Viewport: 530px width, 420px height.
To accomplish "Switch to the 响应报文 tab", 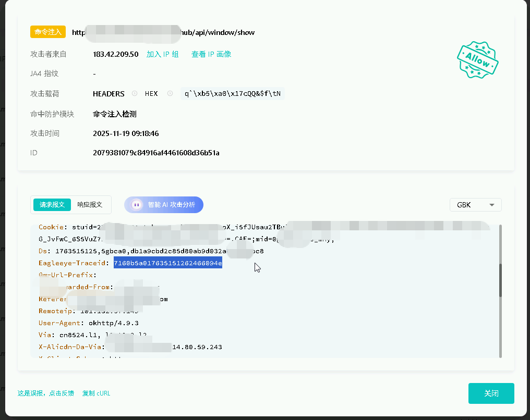I will point(90,205).
